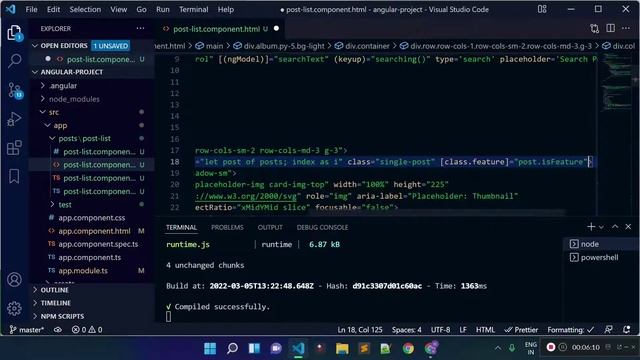Viewport: 640px width, 360px height.
Task: Select the post-list.component.html editor tab
Action: pyautogui.click(x=220, y=29)
